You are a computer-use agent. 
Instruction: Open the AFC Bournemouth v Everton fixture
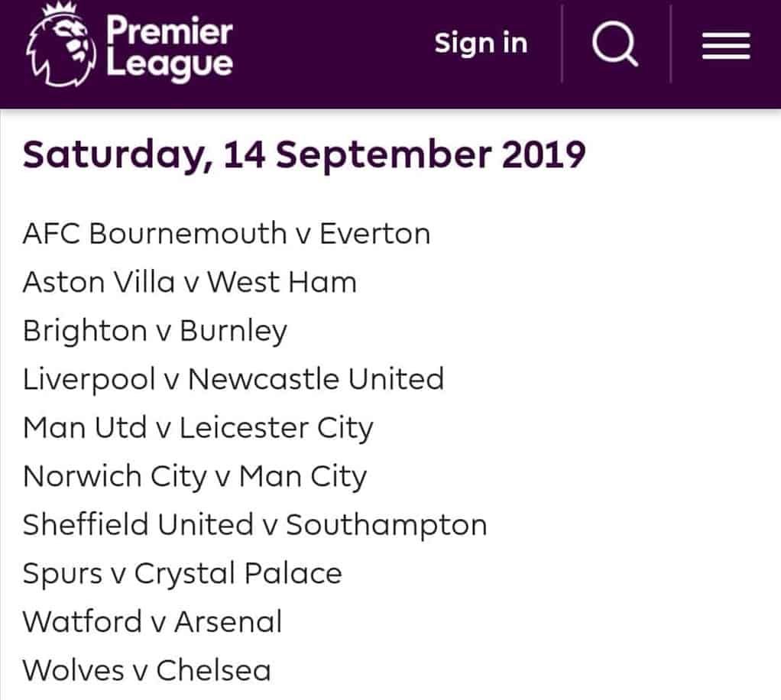227,233
